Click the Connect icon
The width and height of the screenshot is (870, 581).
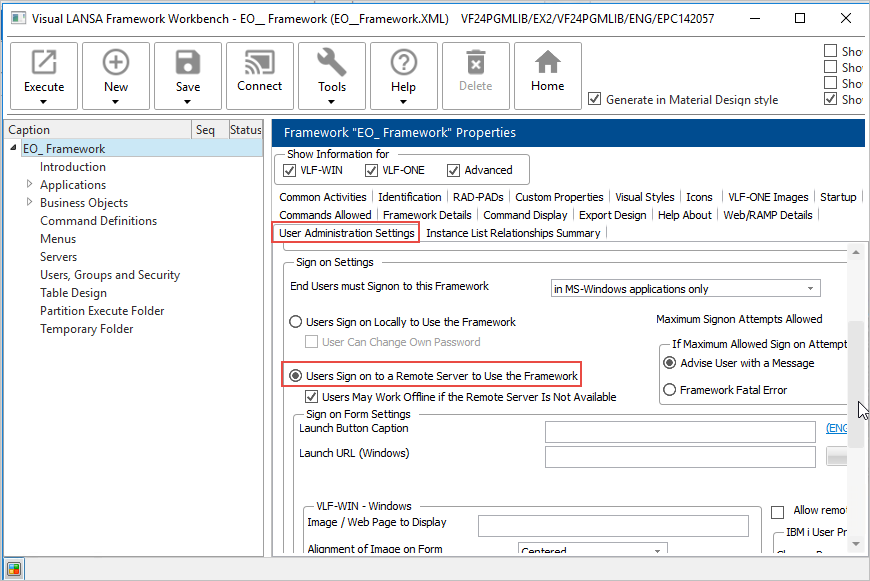pos(260,62)
